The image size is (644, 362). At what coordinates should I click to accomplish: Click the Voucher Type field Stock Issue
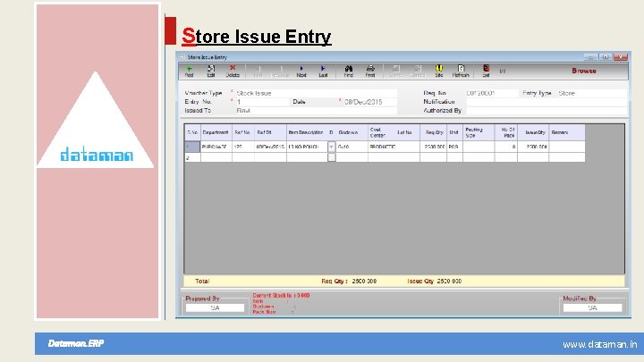pyautogui.click(x=317, y=93)
